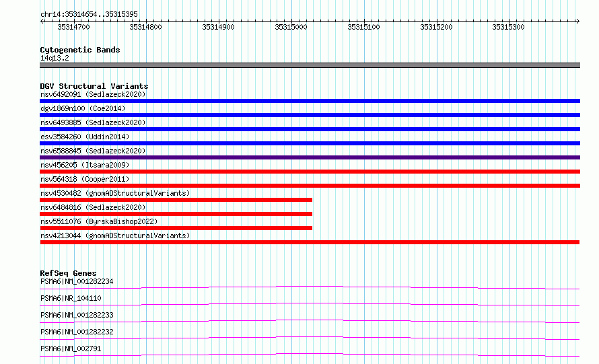Image resolution: width=599 pixels, height=364 pixels.
Task: Click the Cytogenetic Bands track title
Action: pos(80,50)
